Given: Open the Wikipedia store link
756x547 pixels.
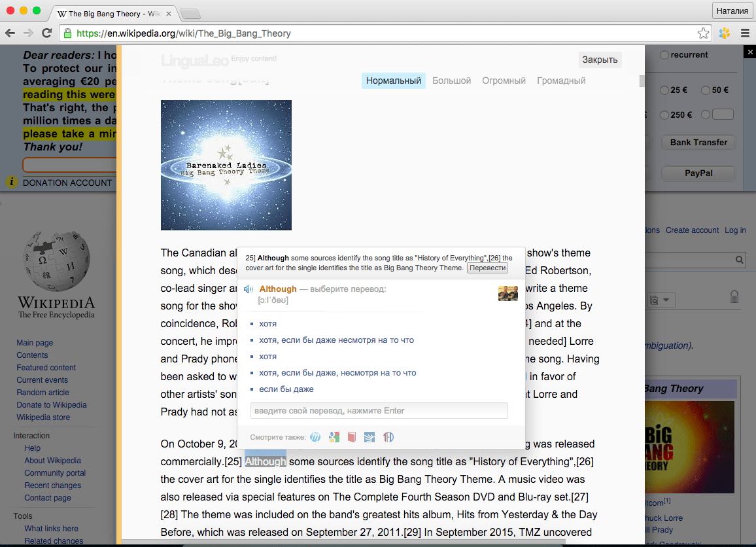Looking at the screenshot, I should click(x=43, y=417).
